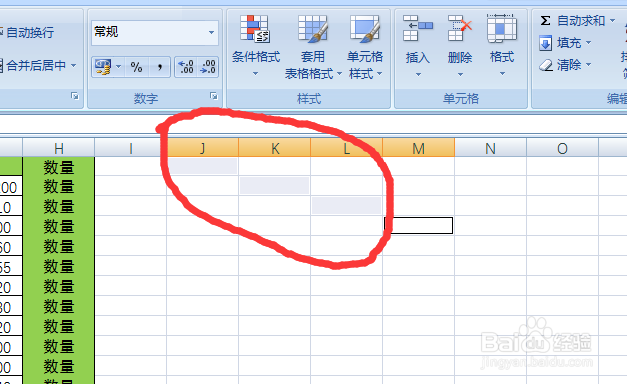Screen dimensions: 627x384
Task: Select column J header
Action: click(x=203, y=148)
